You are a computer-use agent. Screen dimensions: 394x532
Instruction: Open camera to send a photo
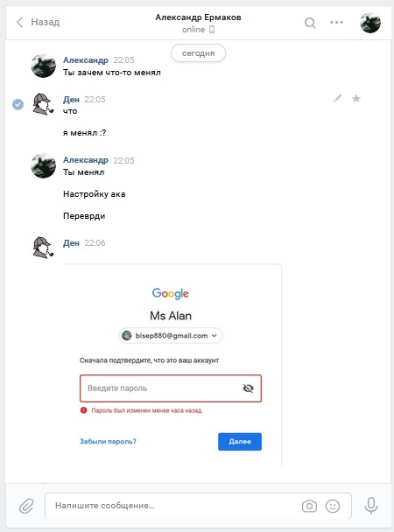click(309, 506)
